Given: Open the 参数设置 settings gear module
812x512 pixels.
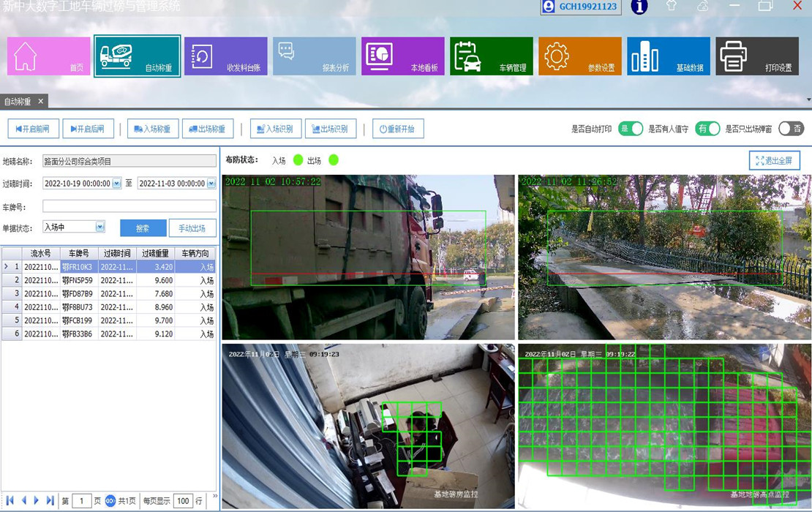Looking at the screenshot, I should [x=579, y=56].
